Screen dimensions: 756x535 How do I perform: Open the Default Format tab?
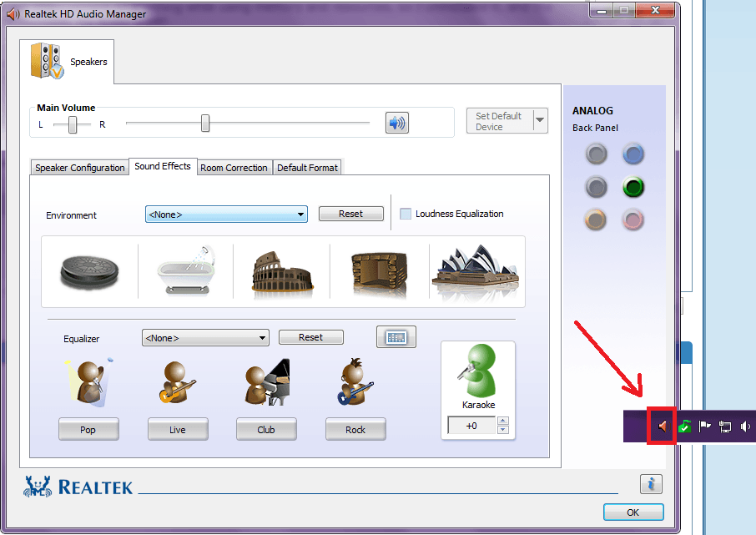[307, 168]
